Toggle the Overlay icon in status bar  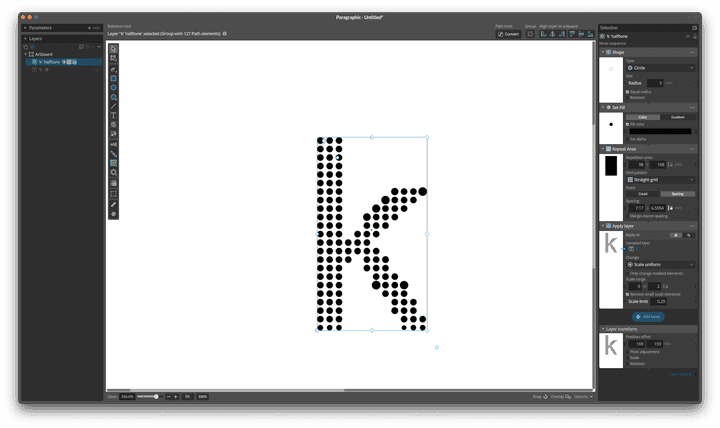pyautogui.click(x=568, y=396)
